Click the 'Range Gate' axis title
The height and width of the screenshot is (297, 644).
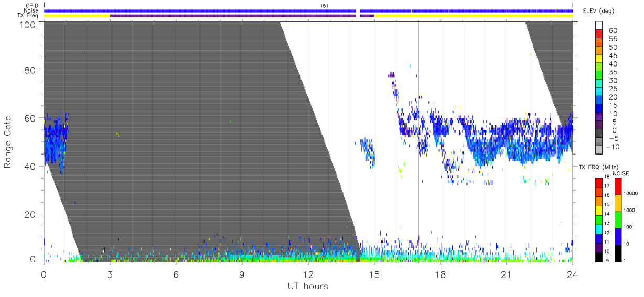click(x=8, y=142)
